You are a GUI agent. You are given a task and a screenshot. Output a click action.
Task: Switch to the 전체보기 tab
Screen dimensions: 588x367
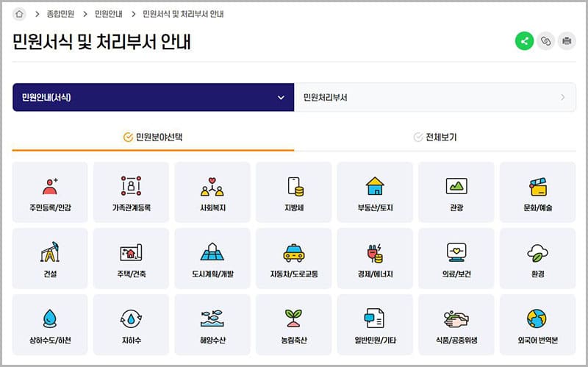point(435,137)
